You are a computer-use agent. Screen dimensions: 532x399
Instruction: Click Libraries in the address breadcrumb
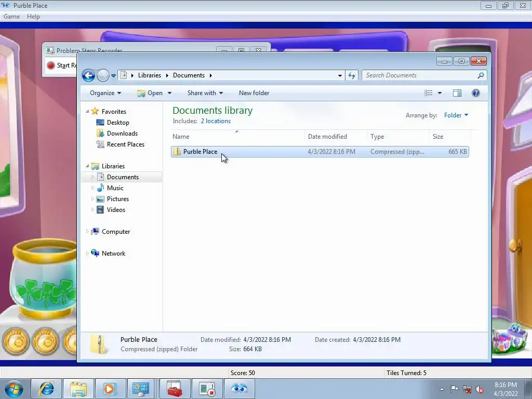pos(149,75)
